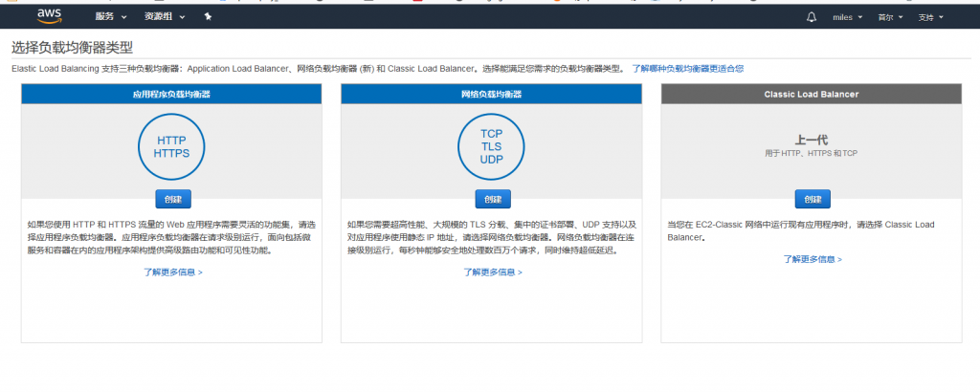Open learn more link under 应用程序负载均衡器
The height and width of the screenshot is (392, 980).
point(173,272)
